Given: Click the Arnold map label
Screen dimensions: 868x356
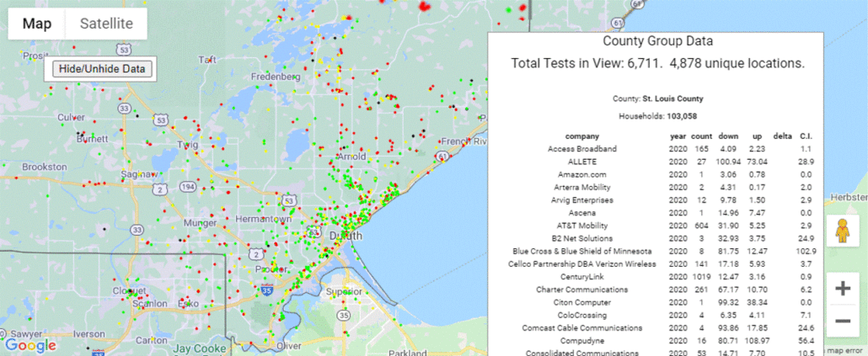Looking at the screenshot, I should [351, 157].
